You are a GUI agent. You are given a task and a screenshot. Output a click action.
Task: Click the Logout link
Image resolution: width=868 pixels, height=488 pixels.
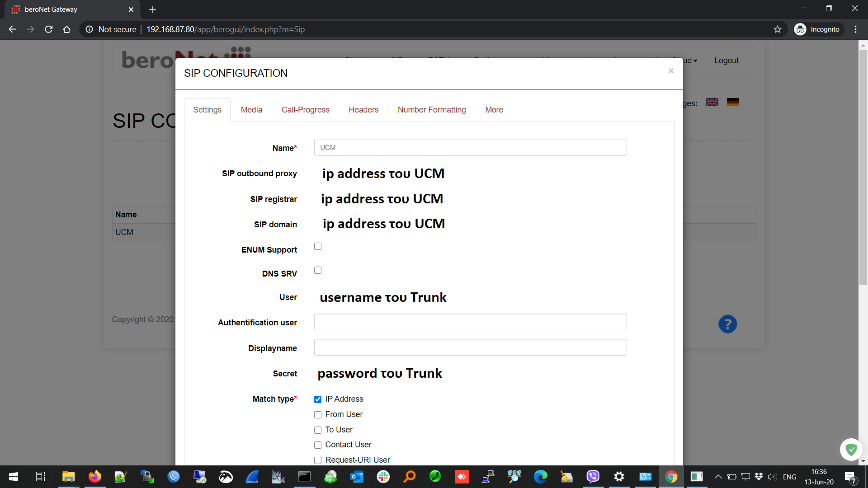(x=726, y=61)
